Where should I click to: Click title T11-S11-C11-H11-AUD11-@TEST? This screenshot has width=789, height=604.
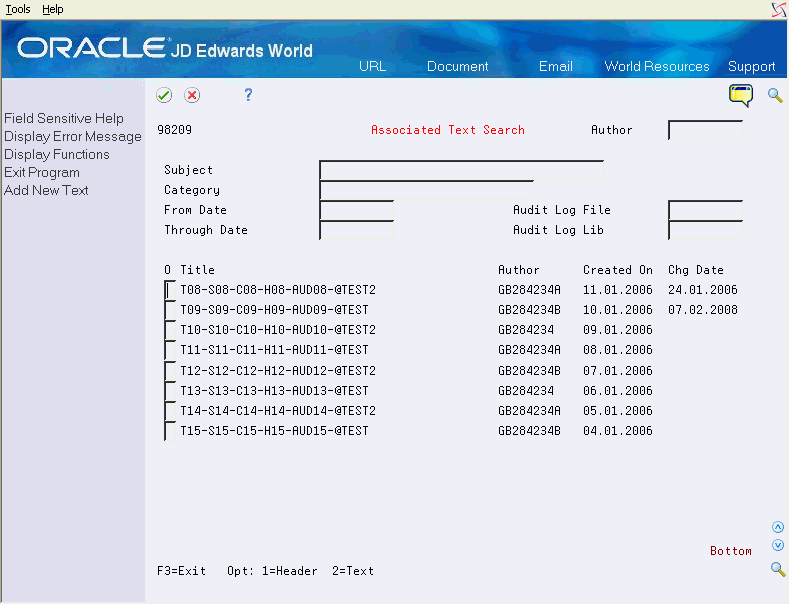[274, 350]
